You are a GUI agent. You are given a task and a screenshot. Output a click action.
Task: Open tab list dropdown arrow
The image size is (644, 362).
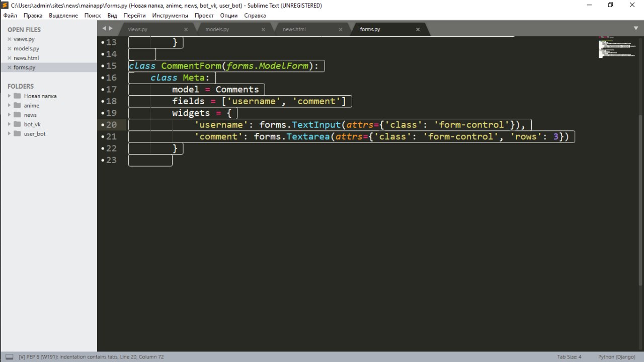tap(636, 28)
